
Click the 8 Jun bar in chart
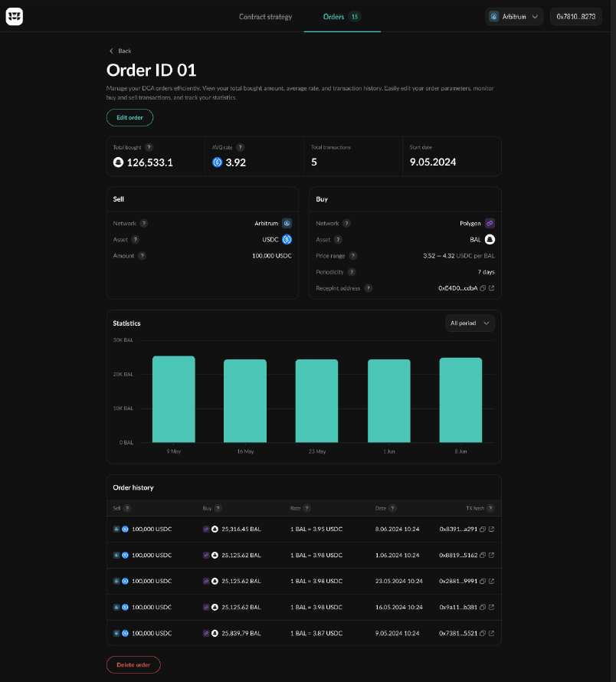(x=460, y=400)
